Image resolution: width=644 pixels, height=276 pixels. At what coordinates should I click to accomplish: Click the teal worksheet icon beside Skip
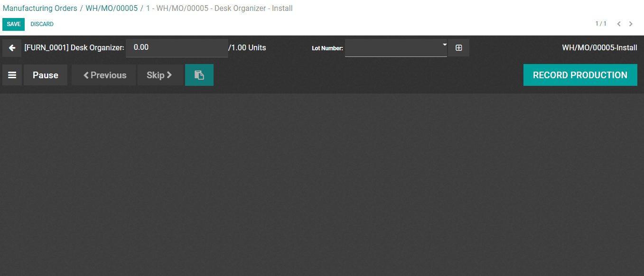tap(199, 74)
